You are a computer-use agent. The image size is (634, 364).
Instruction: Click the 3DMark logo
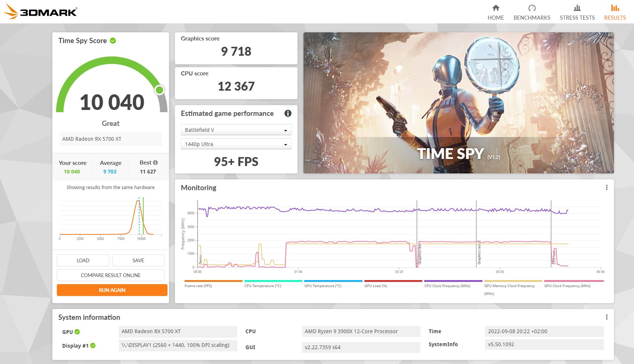(x=40, y=12)
